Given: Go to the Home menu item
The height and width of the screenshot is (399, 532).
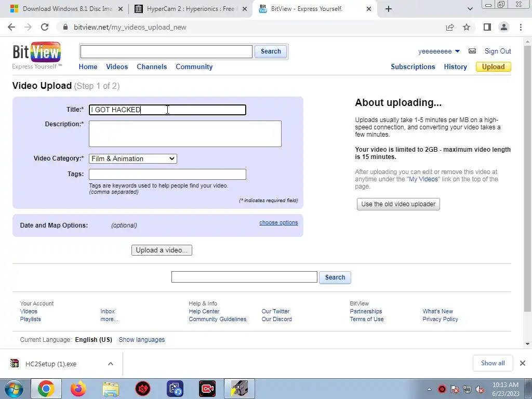Looking at the screenshot, I should click(x=88, y=67).
